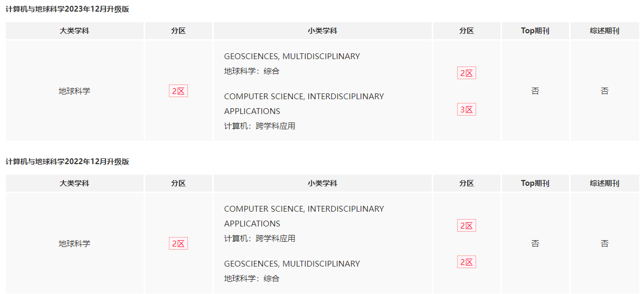Click the 2区 badge beside 地球科学 in 2022 table
Screen dimensions: 644x294
pos(178,243)
